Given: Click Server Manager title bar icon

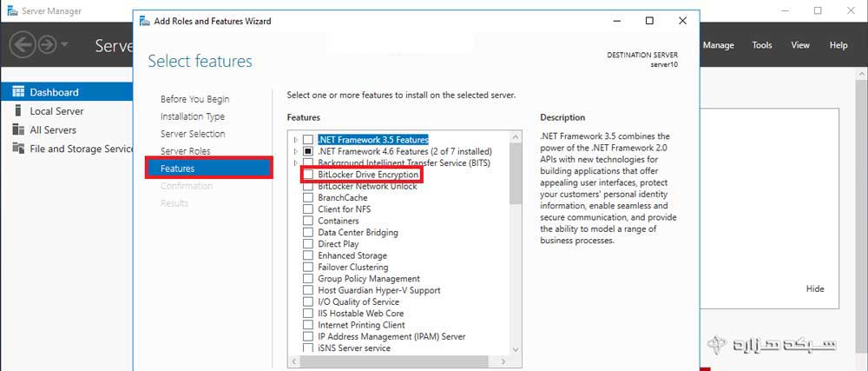Looking at the screenshot, I should click(12, 10).
